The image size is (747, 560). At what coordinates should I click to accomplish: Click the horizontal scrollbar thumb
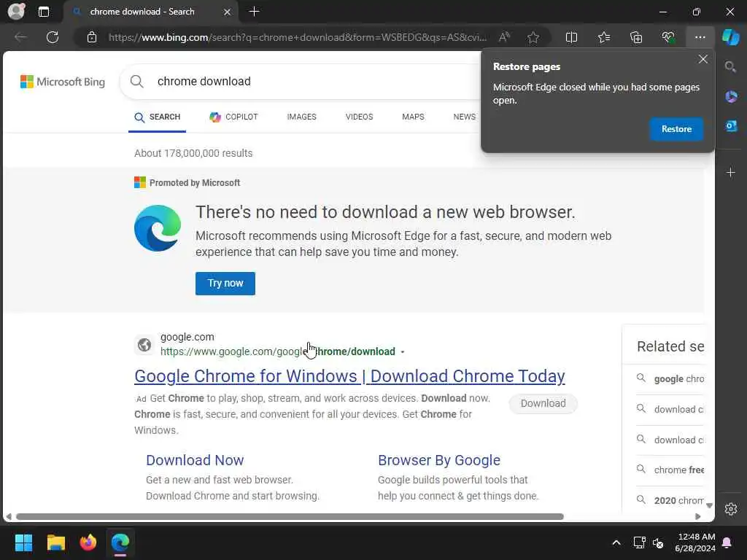tap(290, 517)
